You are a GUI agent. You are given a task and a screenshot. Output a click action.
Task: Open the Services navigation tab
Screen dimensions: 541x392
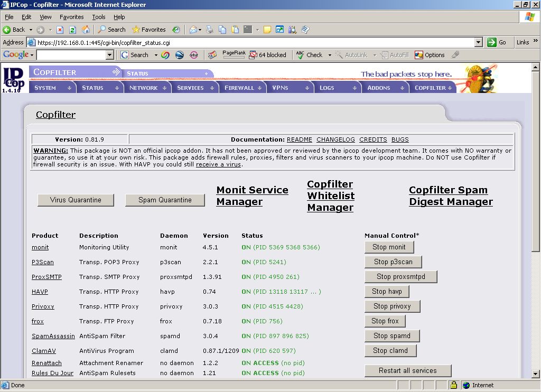coord(195,88)
